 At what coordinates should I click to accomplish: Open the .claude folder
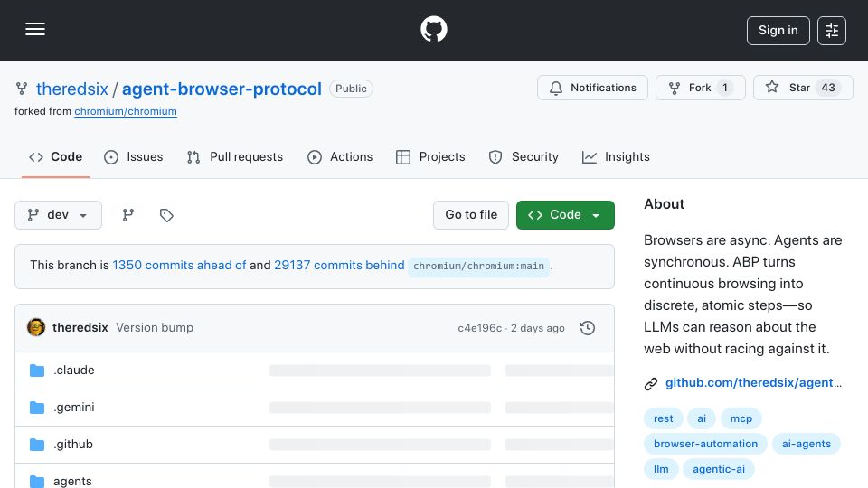[73, 371]
